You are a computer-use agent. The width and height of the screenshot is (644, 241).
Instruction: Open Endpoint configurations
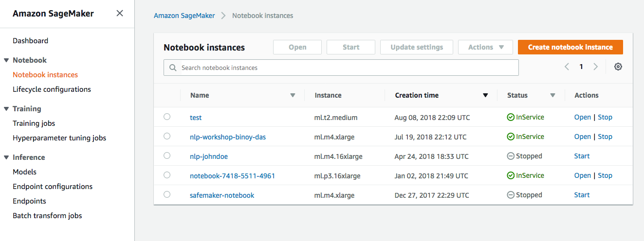click(53, 187)
